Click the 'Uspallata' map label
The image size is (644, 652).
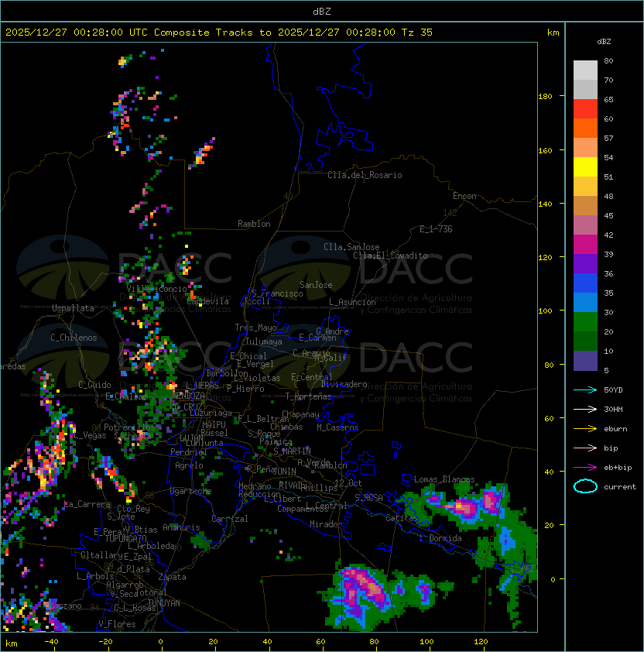pyautogui.click(x=73, y=308)
